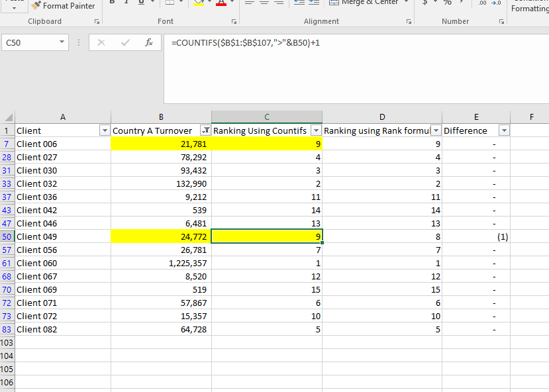549x392 pixels.
Task: Click the Cancel (X) formula bar icon
Action: pyautogui.click(x=101, y=42)
